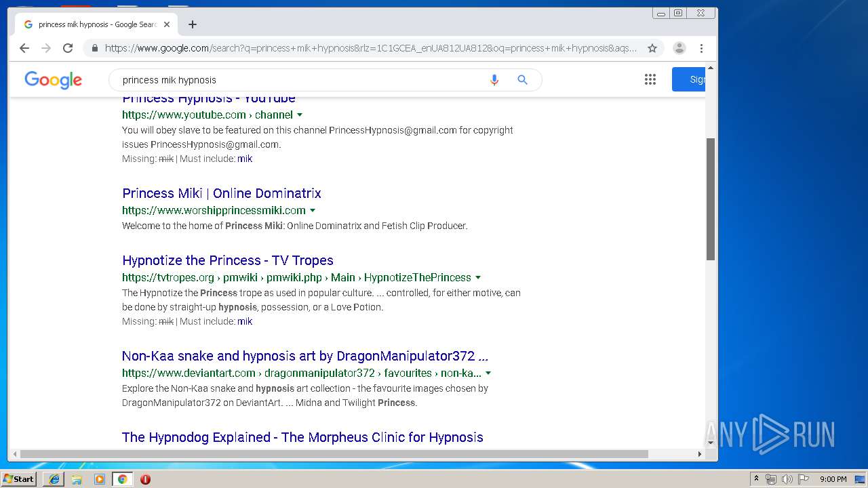Open a new tab with plus button
Screen dimensions: 868x488
coord(193,24)
